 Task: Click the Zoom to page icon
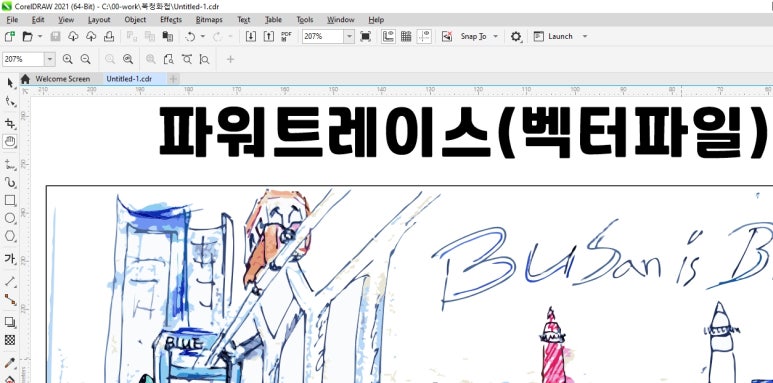click(169, 59)
